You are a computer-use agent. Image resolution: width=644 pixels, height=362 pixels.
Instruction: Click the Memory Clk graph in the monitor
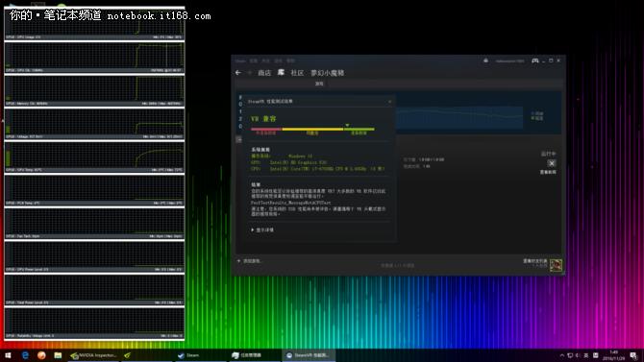click(x=94, y=90)
